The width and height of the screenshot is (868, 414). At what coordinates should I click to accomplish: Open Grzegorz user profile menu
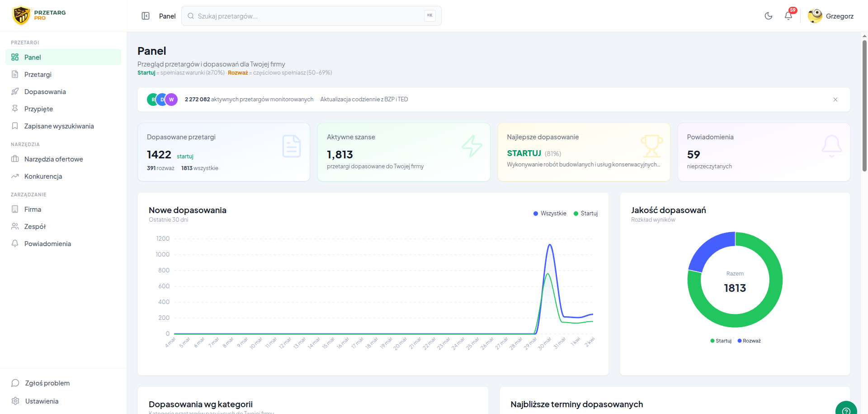click(x=831, y=16)
